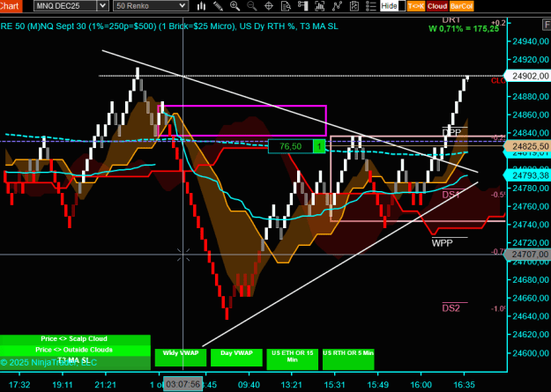This screenshot has width=551, height=392.
Task: Open the Chart Trader icon
Action: pos(302,5)
